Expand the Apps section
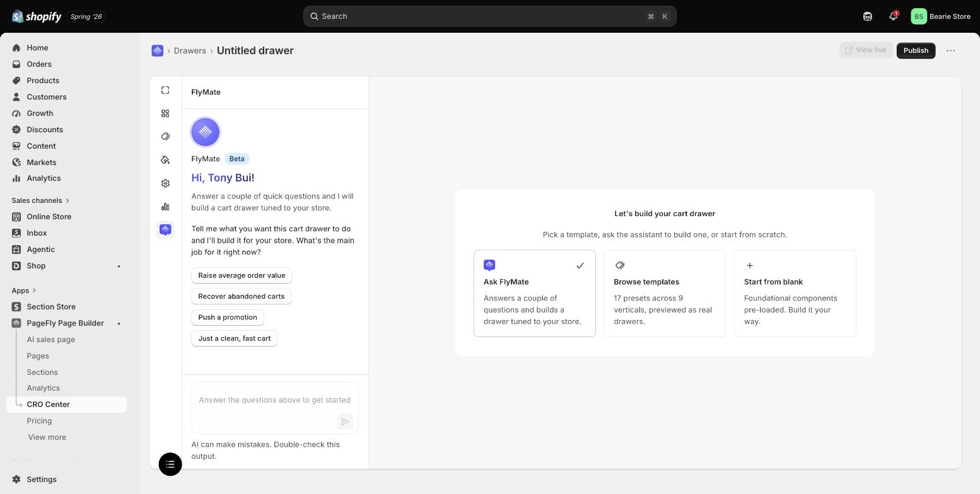 point(24,290)
